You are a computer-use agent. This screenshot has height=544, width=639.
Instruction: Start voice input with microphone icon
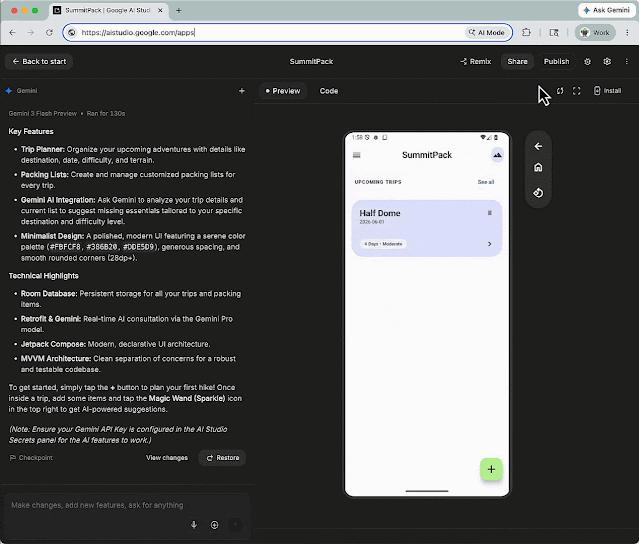coord(194,525)
